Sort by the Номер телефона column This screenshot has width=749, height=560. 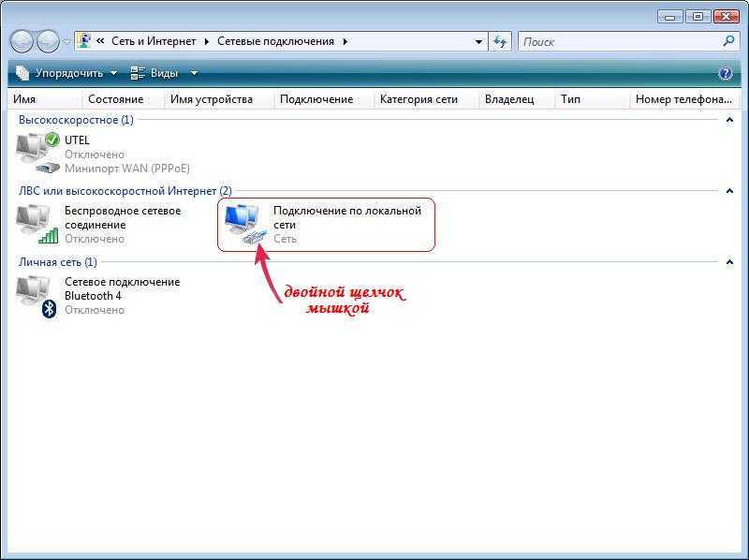[683, 99]
